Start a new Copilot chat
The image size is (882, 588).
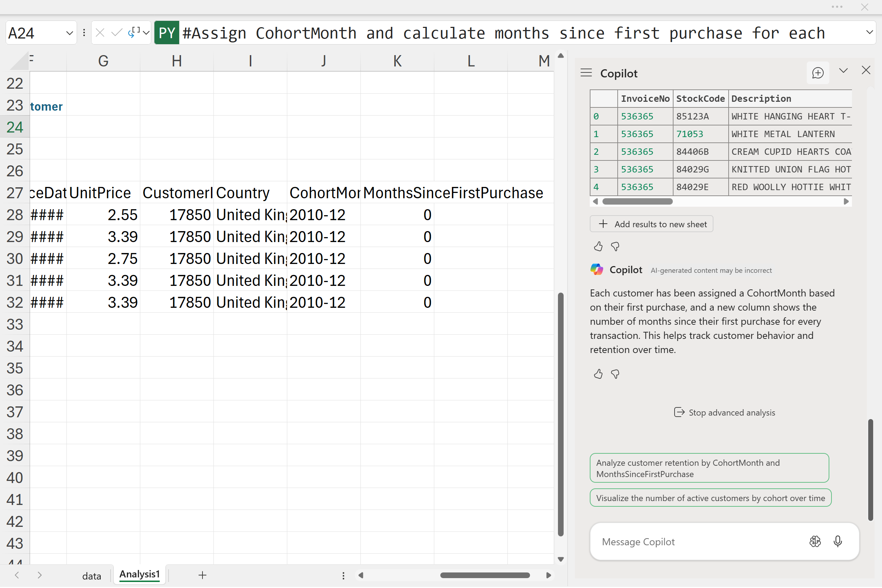point(817,73)
